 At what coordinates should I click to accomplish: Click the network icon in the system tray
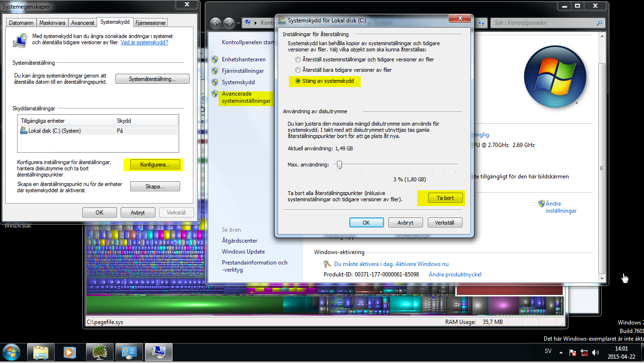coord(584,353)
